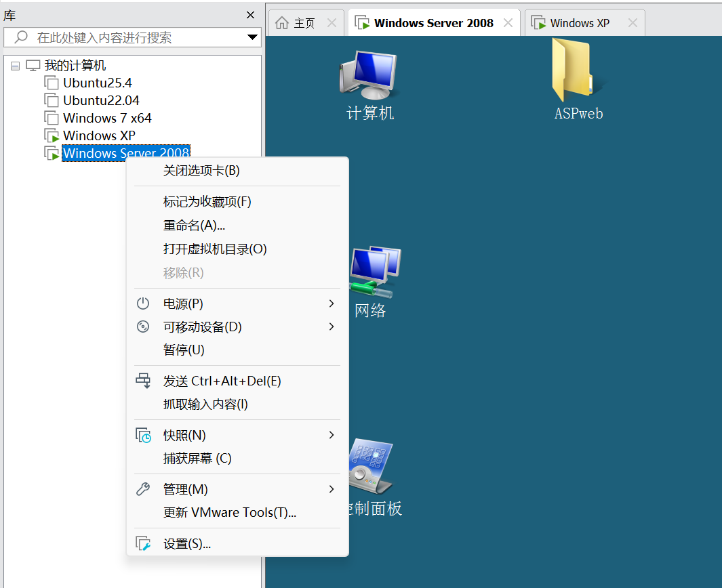This screenshot has width=722, height=588.
Task: Select 打开虚拟机目录(O) menu entry
Action: pos(237,249)
